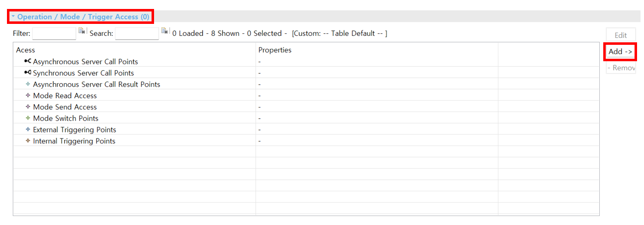The width and height of the screenshot is (644, 225).
Task: Select the Internal Triggering Points row
Action: 74,141
